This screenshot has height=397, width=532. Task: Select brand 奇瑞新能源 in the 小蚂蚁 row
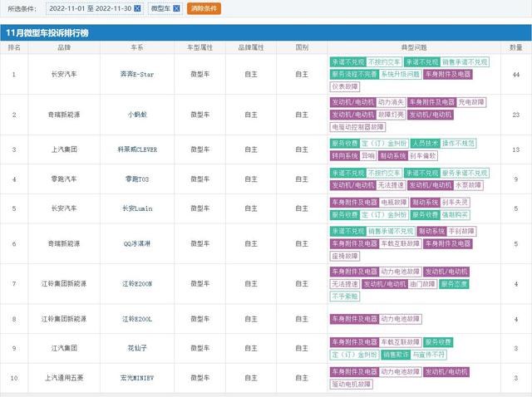click(64, 115)
